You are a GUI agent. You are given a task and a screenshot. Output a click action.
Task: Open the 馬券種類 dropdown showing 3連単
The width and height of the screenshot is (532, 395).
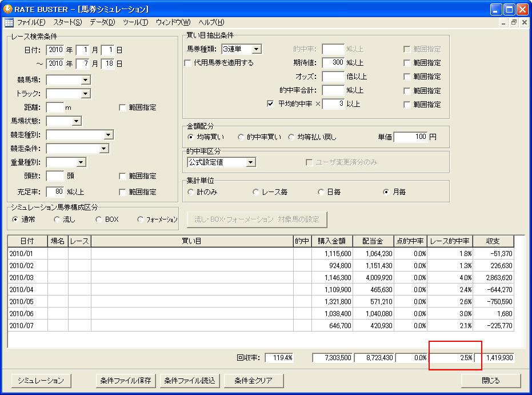(x=257, y=49)
